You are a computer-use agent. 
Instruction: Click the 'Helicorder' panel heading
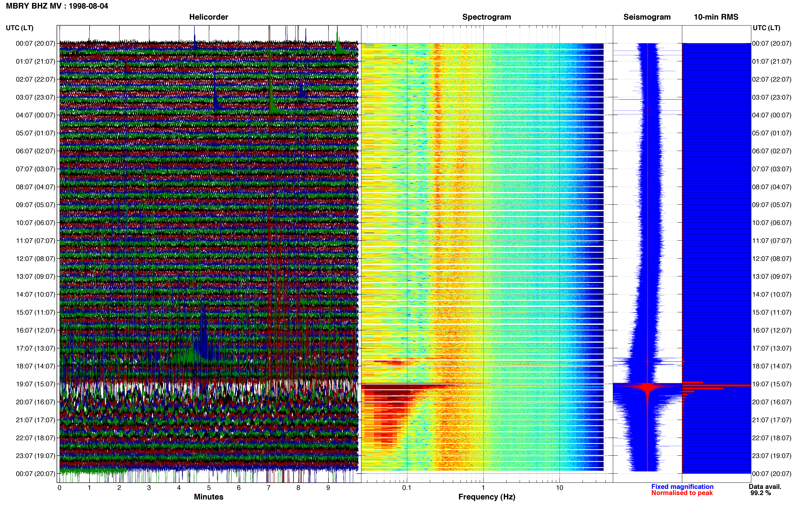[209, 17]
